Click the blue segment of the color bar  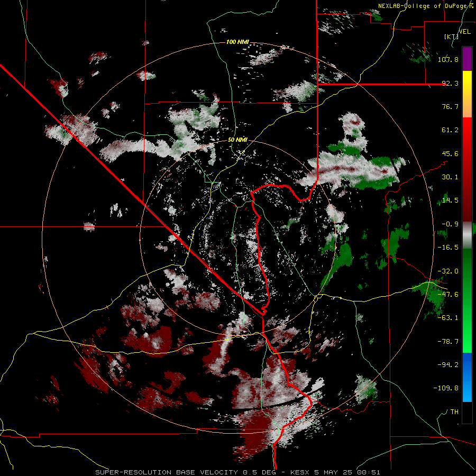click(467, 377)
